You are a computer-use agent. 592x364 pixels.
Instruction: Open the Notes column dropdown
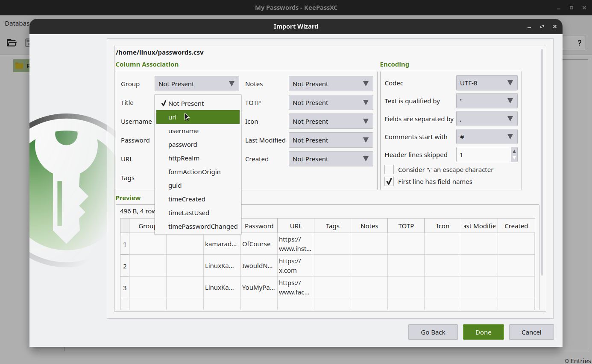(331, 84)
